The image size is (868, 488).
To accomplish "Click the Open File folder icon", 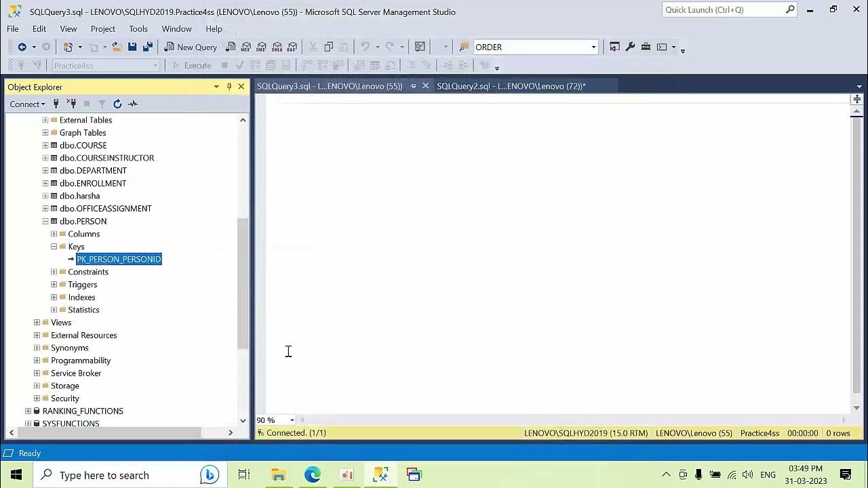I will (117, 47).
